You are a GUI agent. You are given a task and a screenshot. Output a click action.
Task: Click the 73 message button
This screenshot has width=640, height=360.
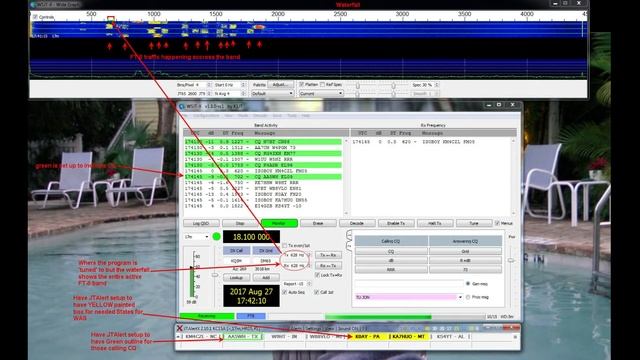(x=465, y=269)
